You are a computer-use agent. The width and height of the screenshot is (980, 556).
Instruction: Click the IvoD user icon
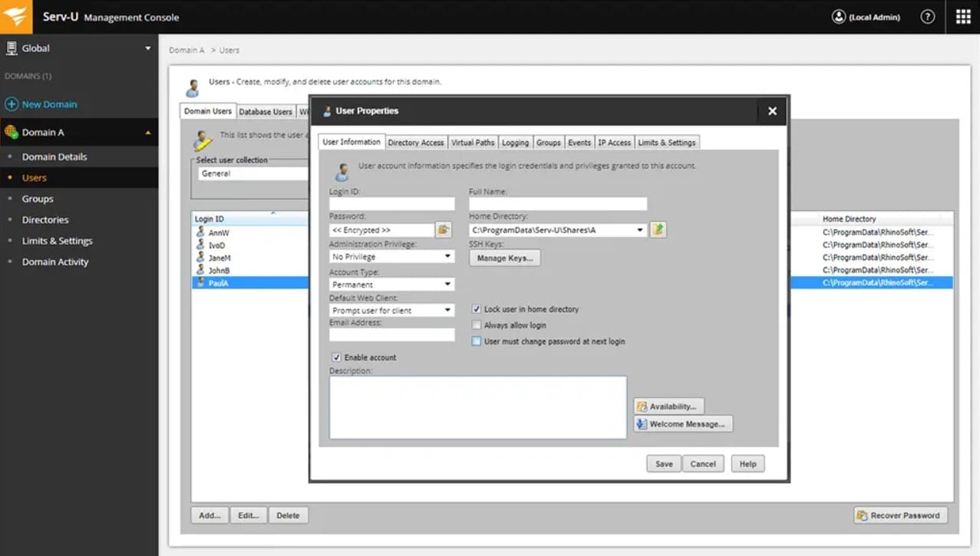200,245
